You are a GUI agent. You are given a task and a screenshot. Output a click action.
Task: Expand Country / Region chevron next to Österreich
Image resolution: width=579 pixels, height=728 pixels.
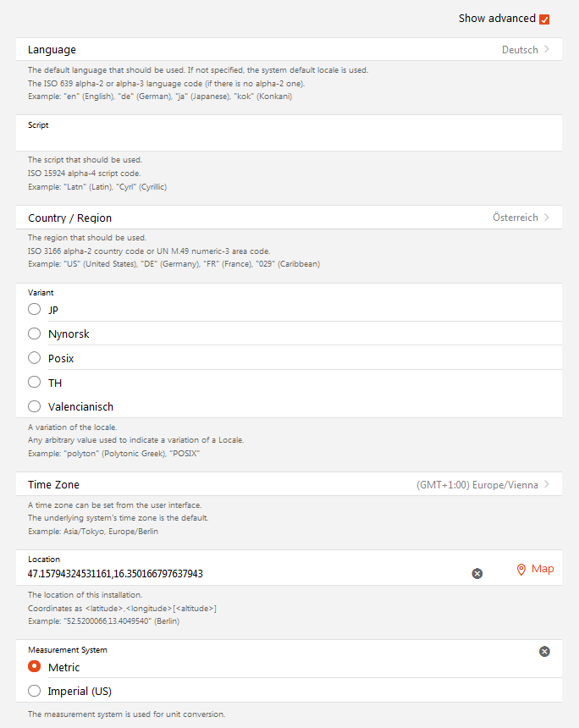[547, 218]
